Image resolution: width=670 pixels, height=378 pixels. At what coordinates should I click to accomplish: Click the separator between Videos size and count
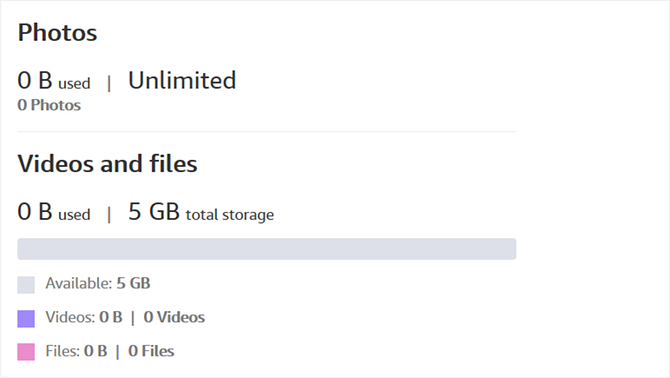[x=132, y=318]
